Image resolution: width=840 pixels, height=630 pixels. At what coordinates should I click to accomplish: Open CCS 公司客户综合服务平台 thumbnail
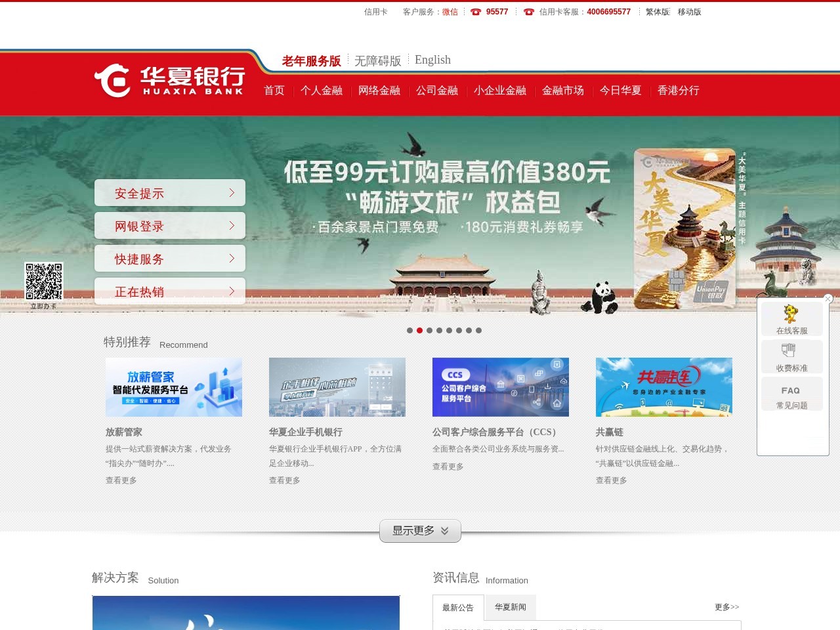[501, 387]
